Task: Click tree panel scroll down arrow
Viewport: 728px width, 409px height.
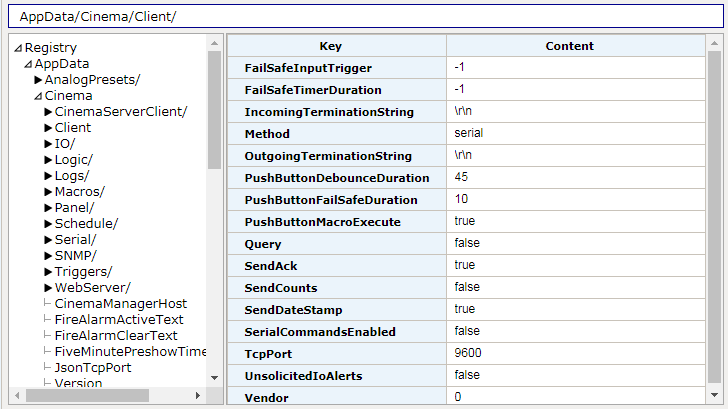Action: 214,378
